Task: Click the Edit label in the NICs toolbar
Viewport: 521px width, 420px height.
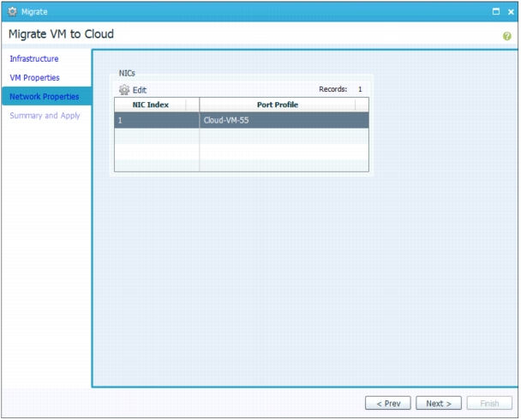Action: pyautogui.click(x=140, y=90)
